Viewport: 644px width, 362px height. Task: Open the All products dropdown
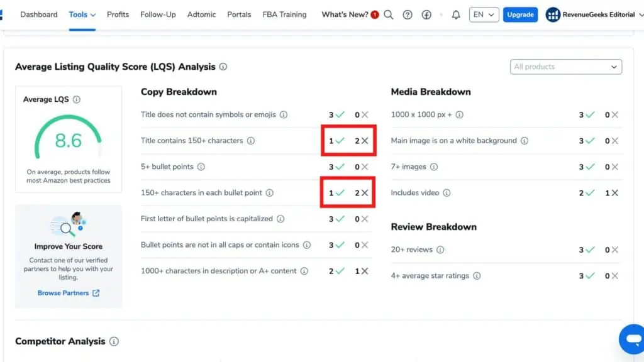pos(565,67)
